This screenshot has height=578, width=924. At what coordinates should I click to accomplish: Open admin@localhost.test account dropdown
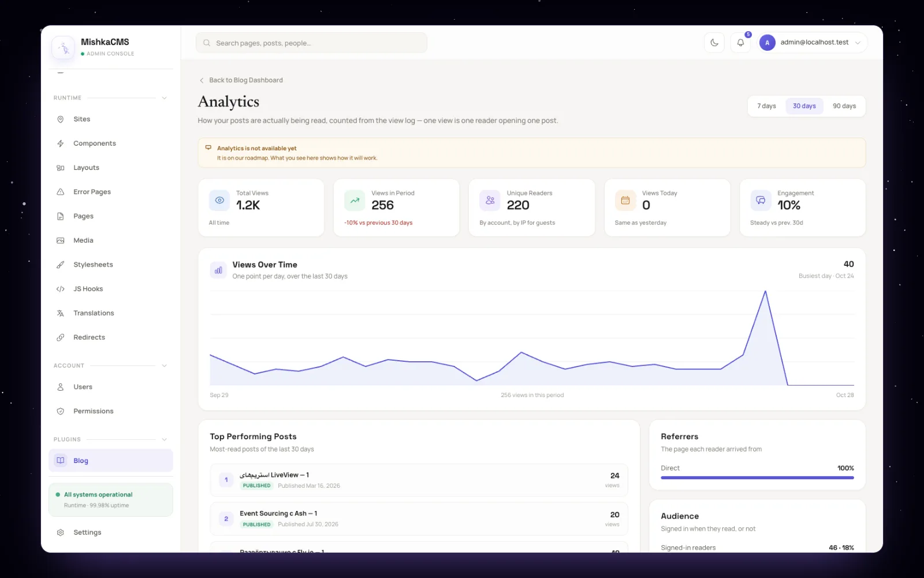[813, 43]
